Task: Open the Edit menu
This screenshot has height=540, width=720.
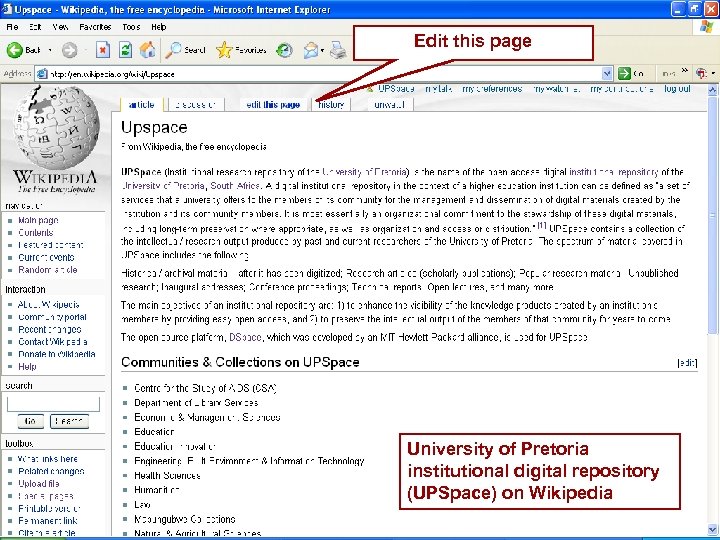Action: pos(35,27)
